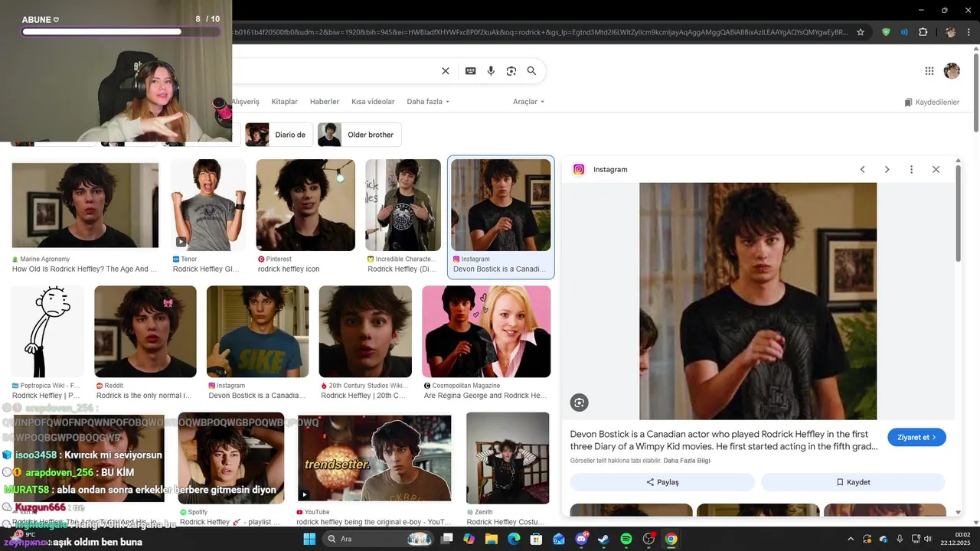The width and height of the screenshot is (980, 551).
Task: Open Steam from the taskbar
Action: 603,539
